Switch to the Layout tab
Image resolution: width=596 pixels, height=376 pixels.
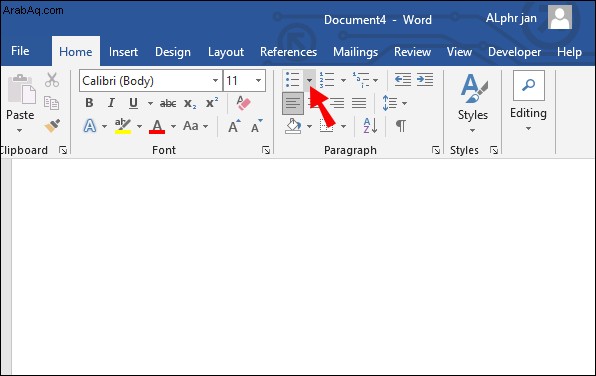tap(226, 52)
